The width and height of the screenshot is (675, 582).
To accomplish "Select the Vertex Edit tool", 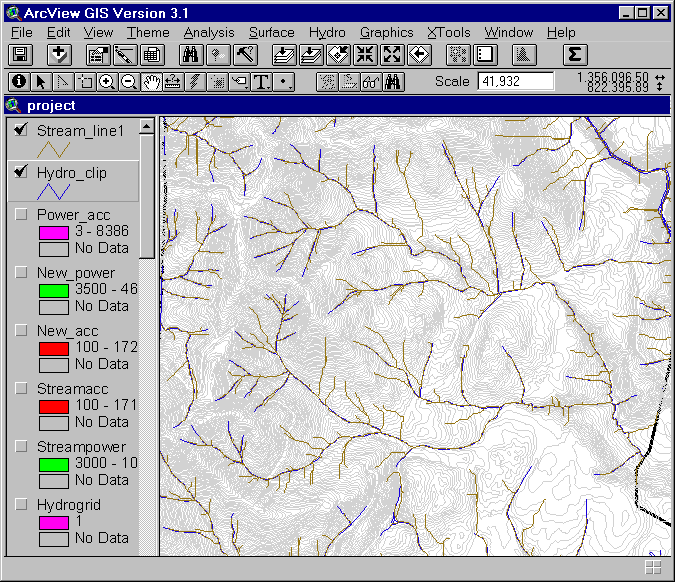I will click(63, 81).
